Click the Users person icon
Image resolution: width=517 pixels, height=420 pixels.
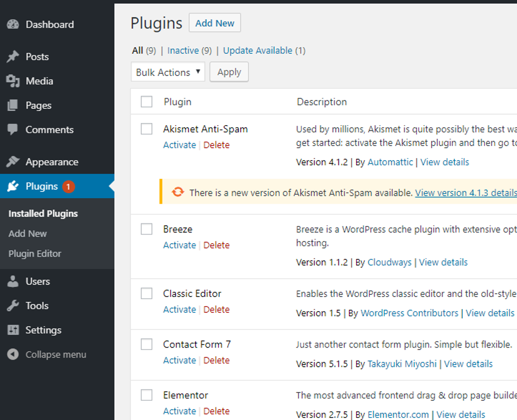point(13,281)
